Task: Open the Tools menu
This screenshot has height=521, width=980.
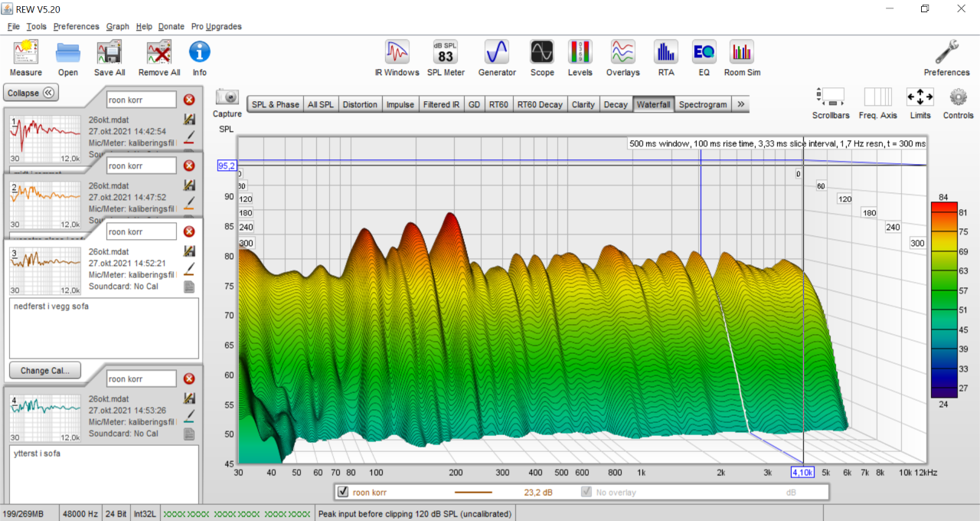Action: pos(36,26)
